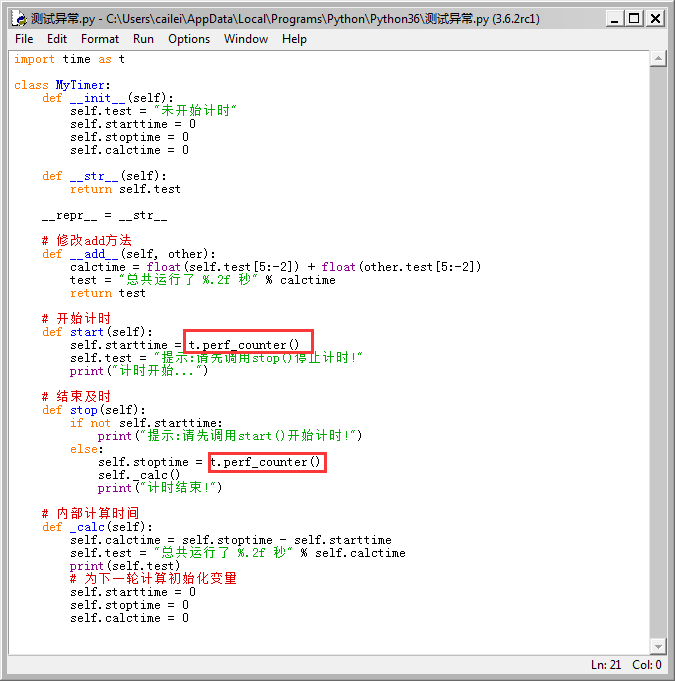Maximize the IDLE editor window
The image size is (675, 681).
[633, 18]
